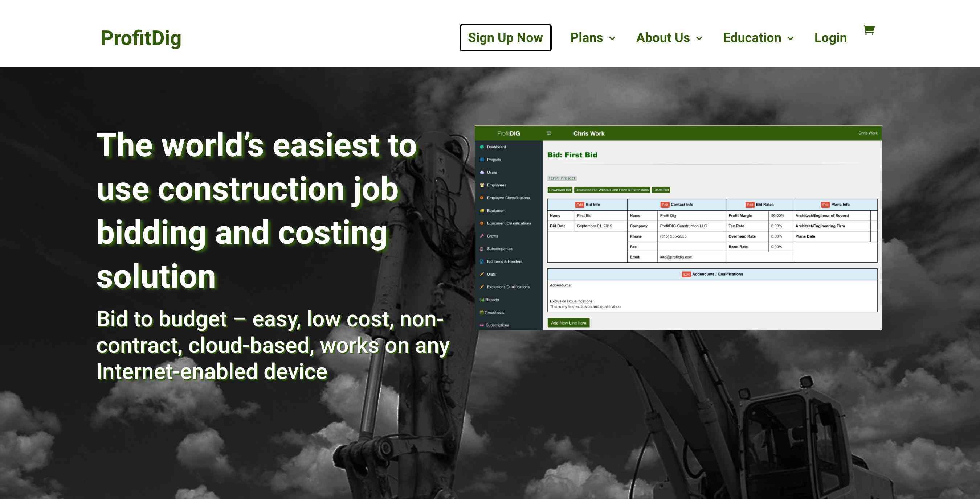Click the Clone Bid button
The width and height of the screenshot is (980, 499).
pyautogui.click(x=661, y=190)
